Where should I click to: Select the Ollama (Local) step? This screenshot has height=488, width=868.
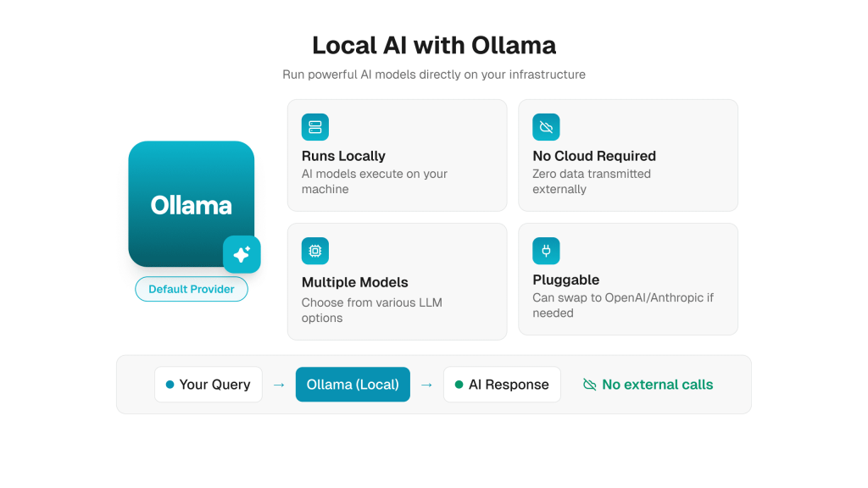353,385
